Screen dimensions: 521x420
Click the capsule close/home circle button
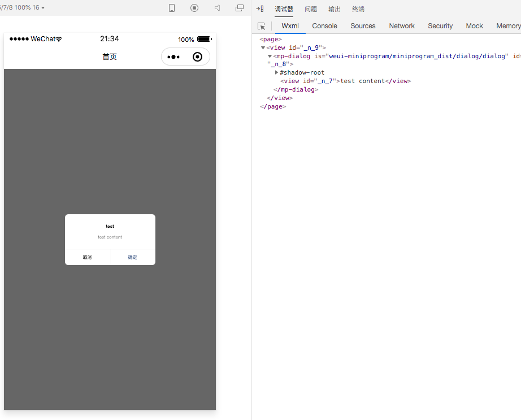[x=197, y=57]
